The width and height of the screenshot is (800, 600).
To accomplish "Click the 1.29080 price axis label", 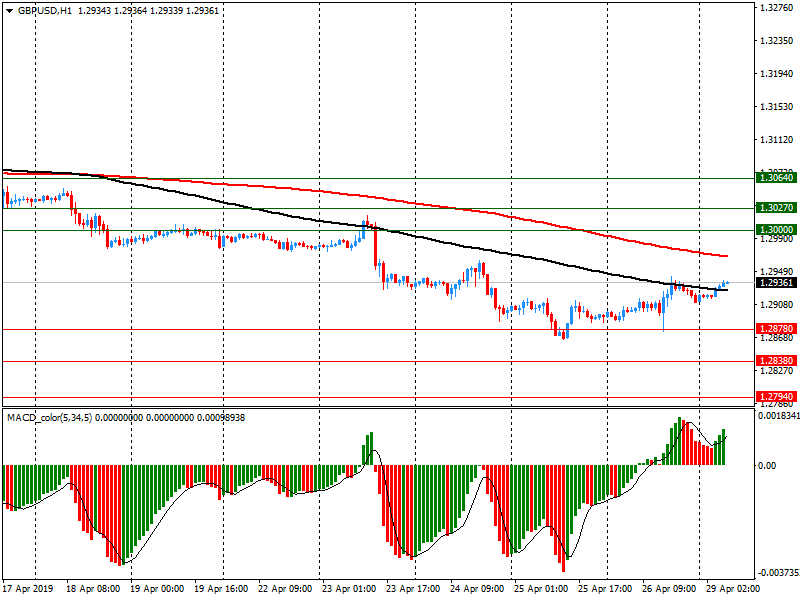I will point(776,305).
